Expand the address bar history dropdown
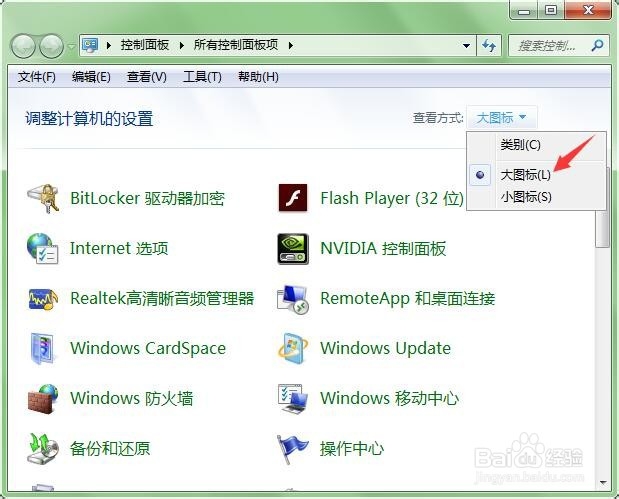Screen dimensions: 619x499 [466, 45]
